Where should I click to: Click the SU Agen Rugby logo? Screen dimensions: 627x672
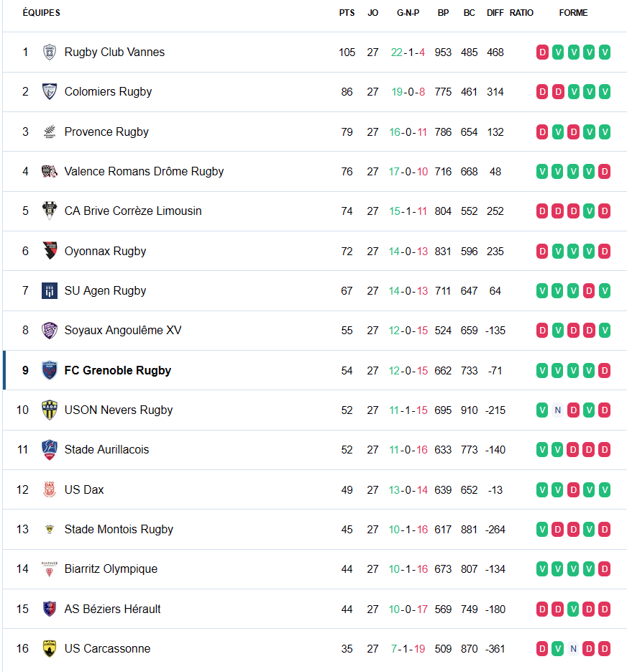pyautogui.click(x=49, y=290)
